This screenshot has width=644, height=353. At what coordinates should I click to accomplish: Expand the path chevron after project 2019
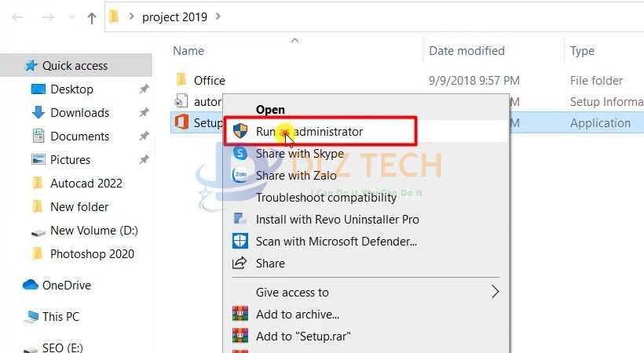[218, 16]
